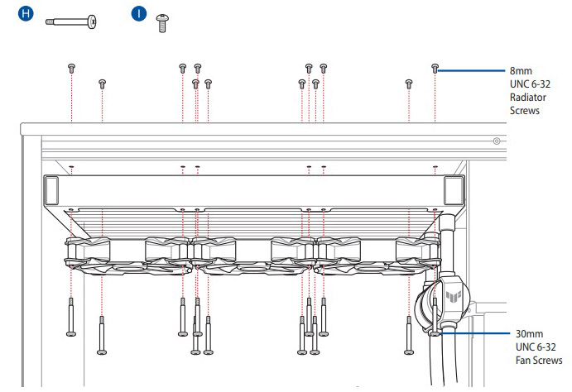Click the 8mm UNC 6-32 Radiator Screws label
The image size is (572, 392).
(529, 91)
